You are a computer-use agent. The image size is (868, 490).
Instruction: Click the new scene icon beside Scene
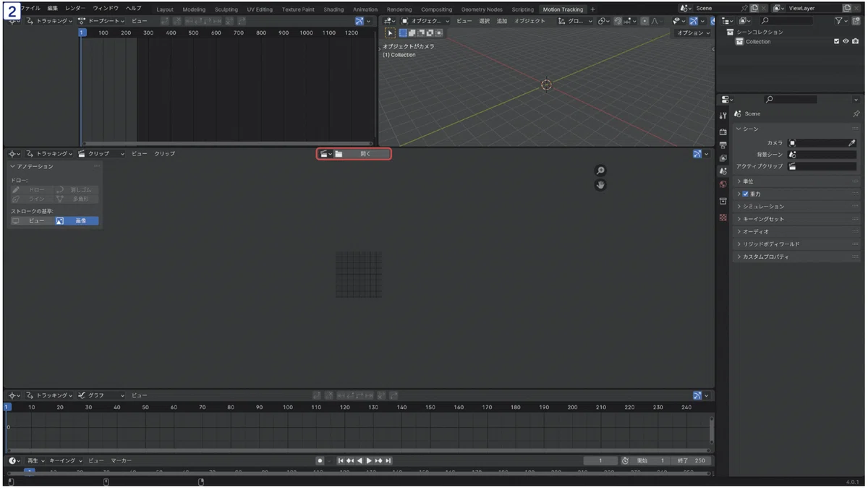[x=754, y=9]
